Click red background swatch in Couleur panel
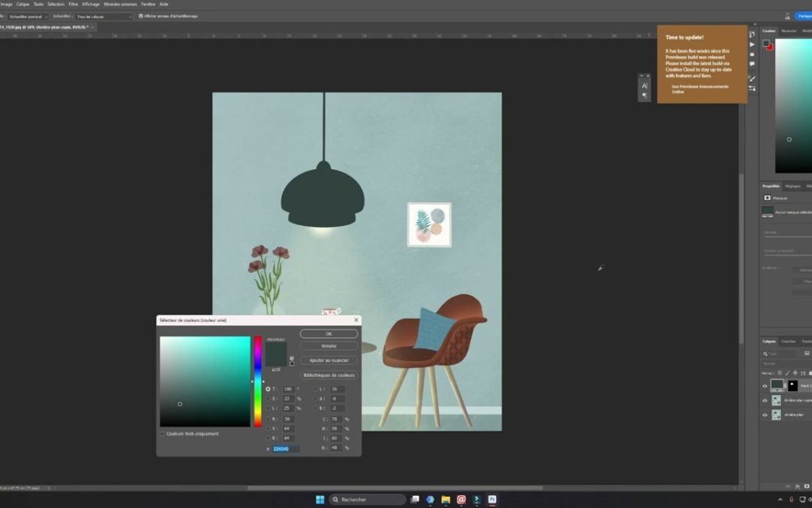Screen dimensions: 812x508 coord(770,47)
